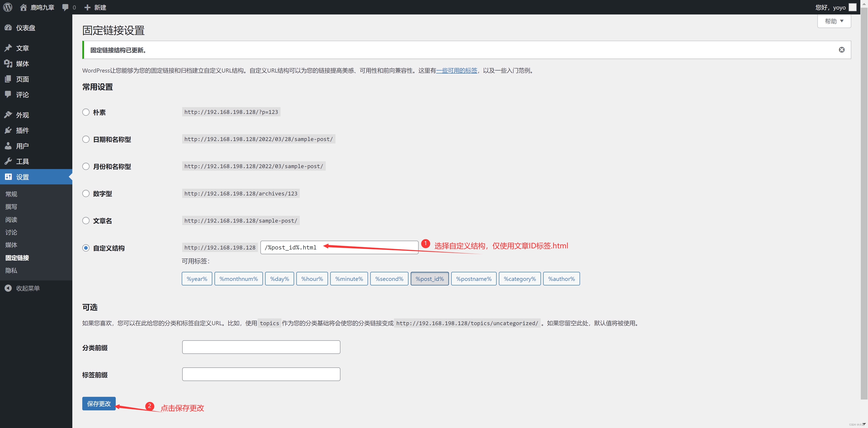Click the 朴素 example URL ?p=123
868x428 pixels.
231,112
